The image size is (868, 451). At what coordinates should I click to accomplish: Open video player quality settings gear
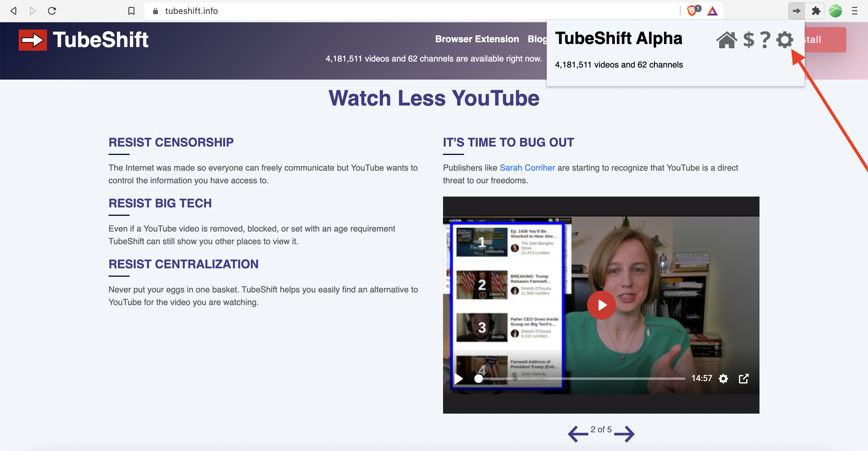[x=723, y=379]
